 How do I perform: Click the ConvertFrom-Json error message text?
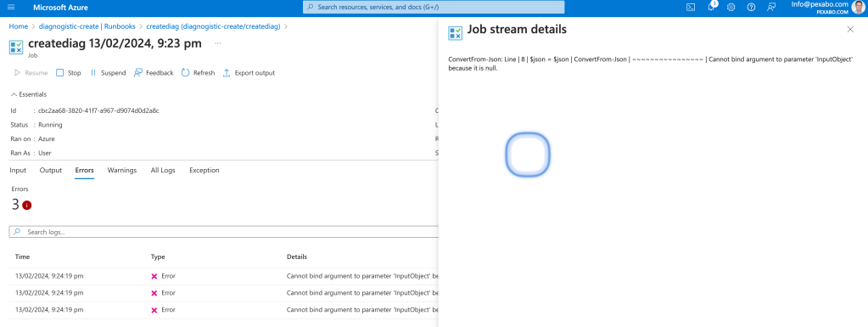[651, 63]
